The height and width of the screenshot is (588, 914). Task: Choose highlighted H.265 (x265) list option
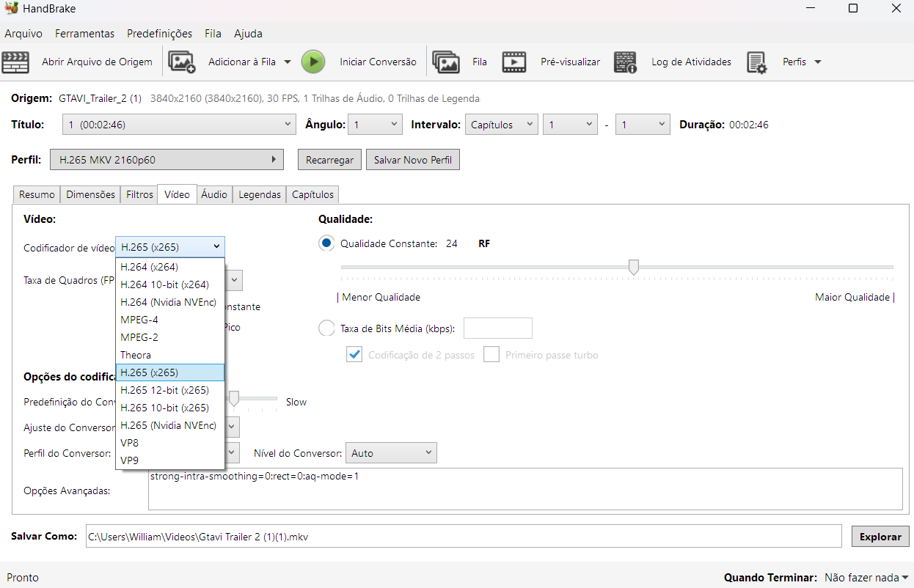170,372
